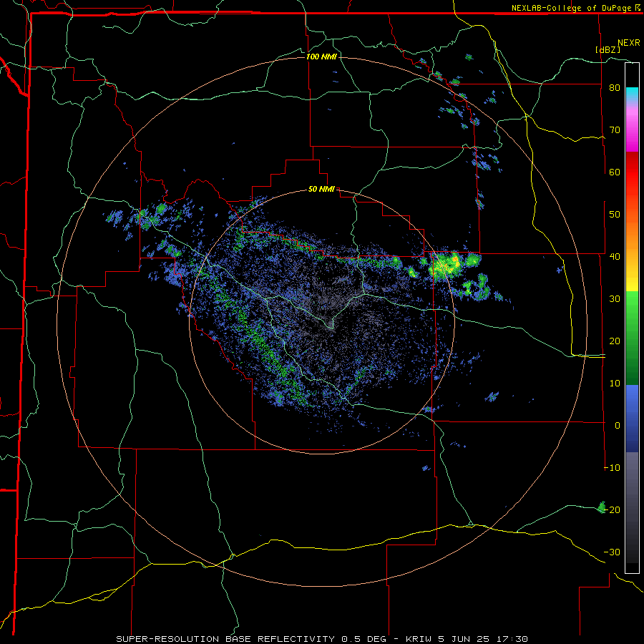Viewport: 644px width, 644px height.
Task: Click the yellow-orange storm core east of radar
Action: (448, 265)
